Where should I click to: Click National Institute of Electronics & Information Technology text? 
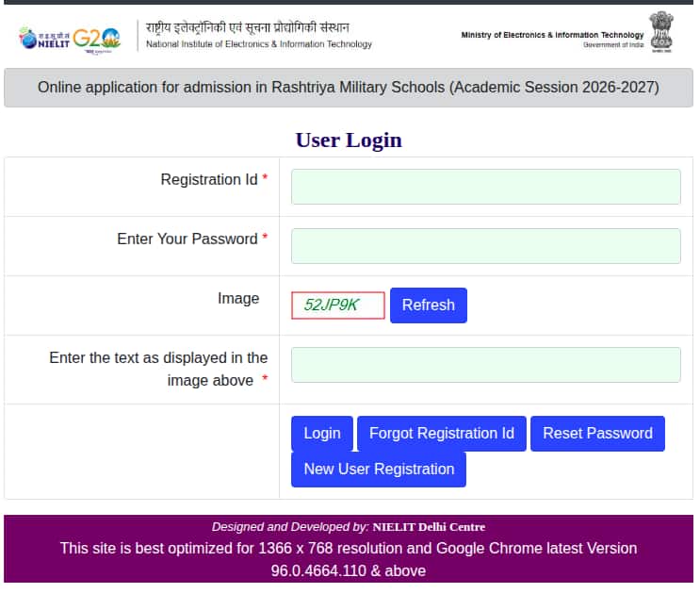click(x=258, y=44)
